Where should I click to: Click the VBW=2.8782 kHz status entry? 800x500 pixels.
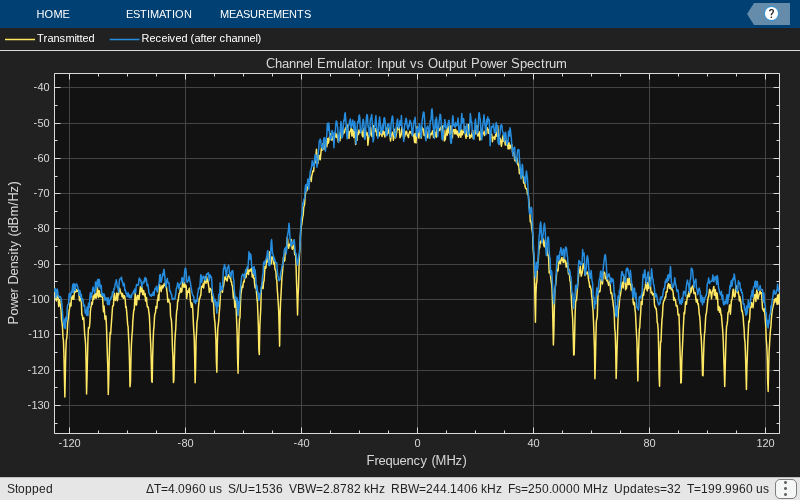click(337, 489)
